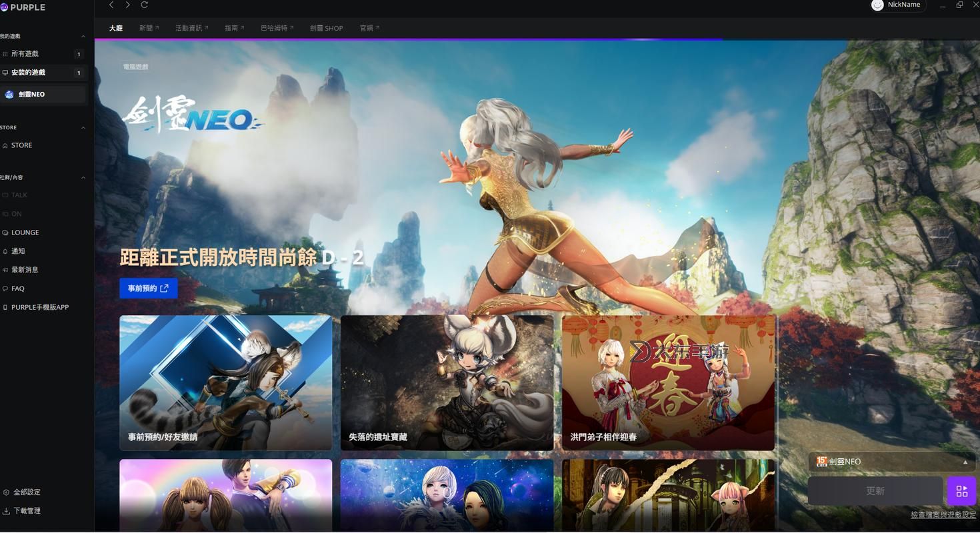Click the 更新 update button
The image size is (980, 533).
click(x=875, y=491)
